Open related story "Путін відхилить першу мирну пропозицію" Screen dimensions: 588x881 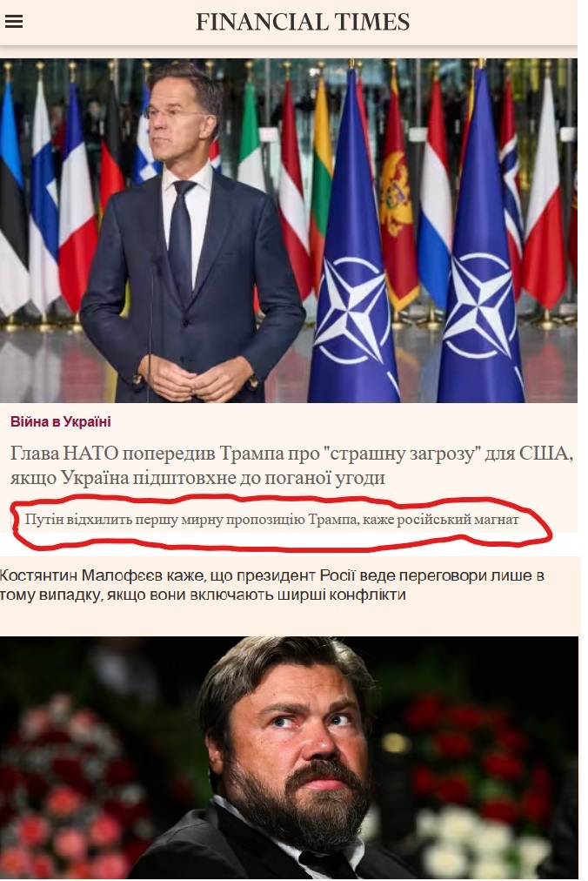point(271,519)
